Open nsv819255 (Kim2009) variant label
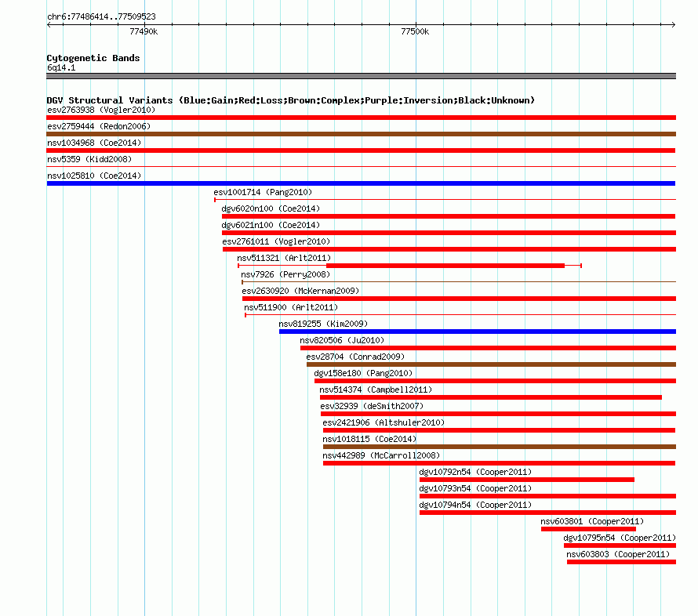Screen dimensions: 698x616 [323, 324]
